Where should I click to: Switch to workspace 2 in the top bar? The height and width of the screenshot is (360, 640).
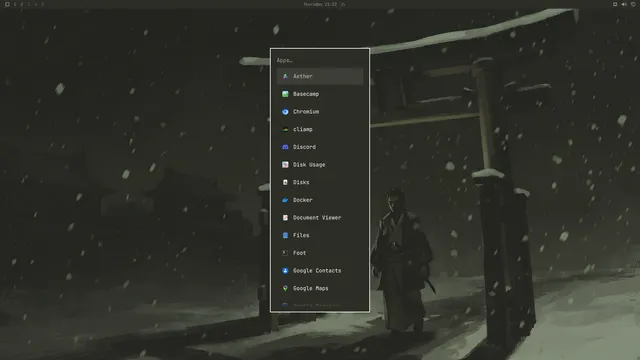(x=22, y=4)
